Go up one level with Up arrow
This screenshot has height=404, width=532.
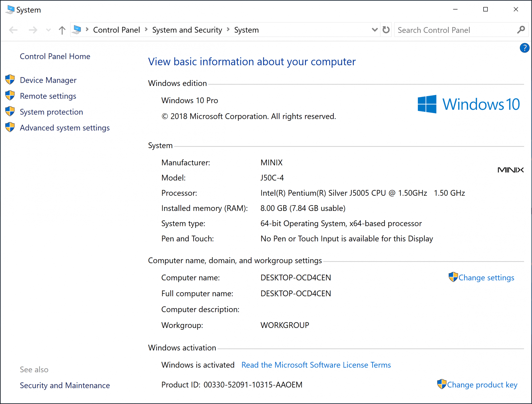pos(62,30)
